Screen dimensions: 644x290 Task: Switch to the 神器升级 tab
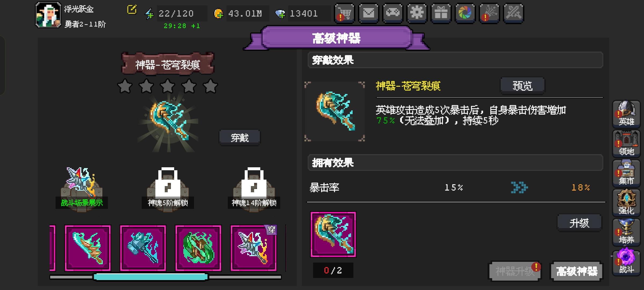click(515, 271)
